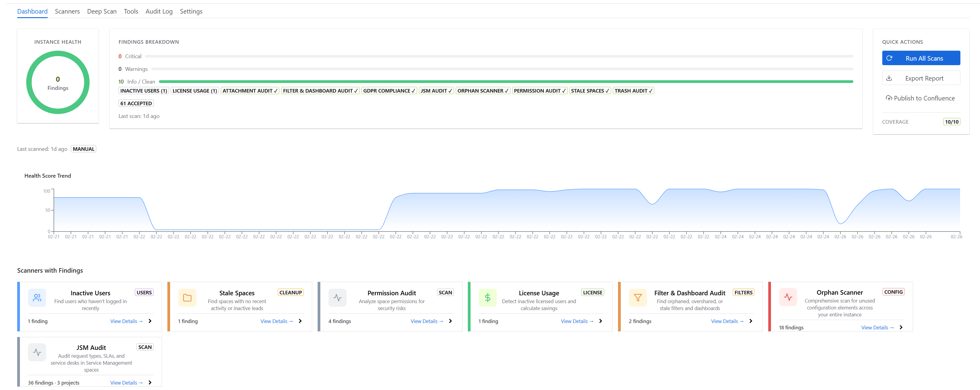This screenshot has height=390, width=980.
Task: Click the Filter & Dashboard Audit funnel icon
Action: pos(638,297)
